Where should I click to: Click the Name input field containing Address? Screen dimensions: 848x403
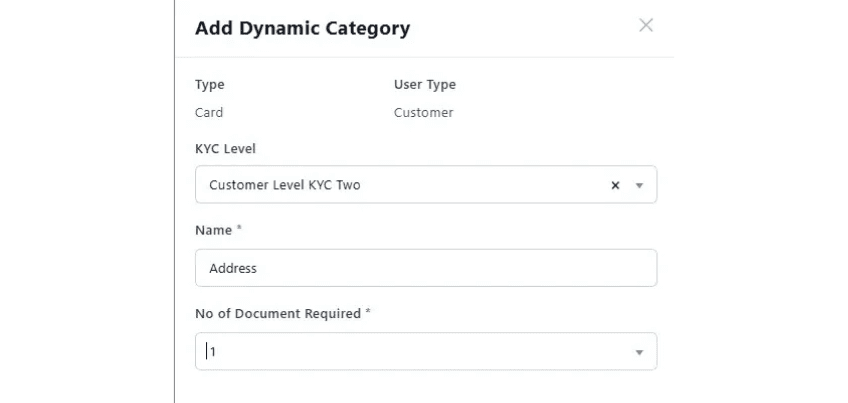426,268
